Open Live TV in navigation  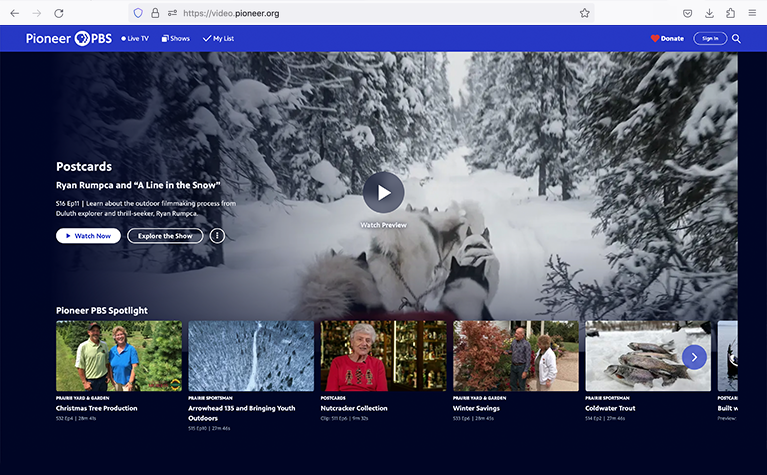[135, 38]
